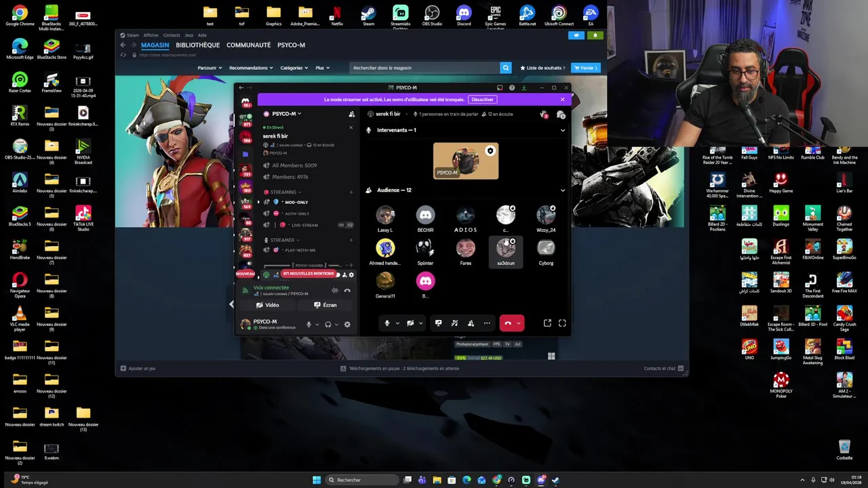Open output device options arrow beside headphones

(x=336, y=325)
